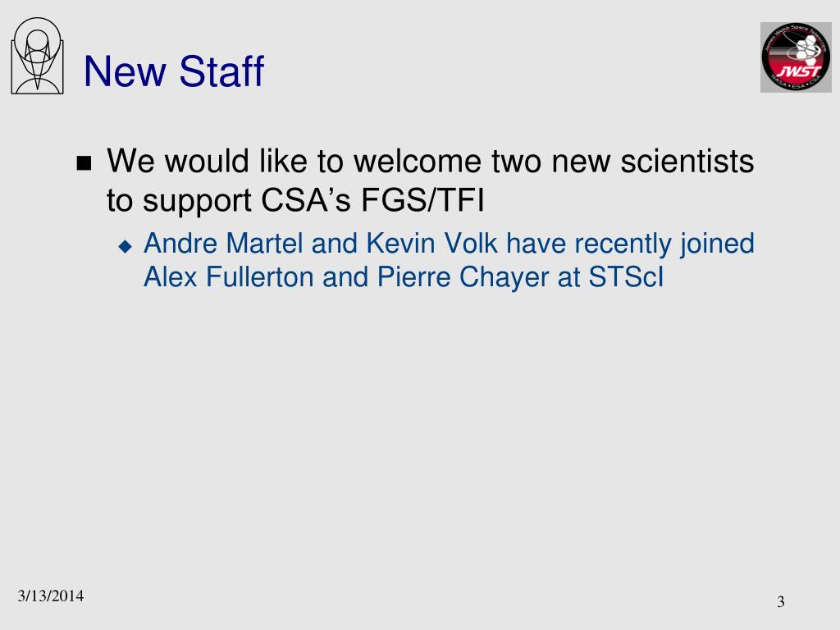This screenshot has height=630, width=840.
Task: Click the words 'have recently joined'
Action: 631,244
